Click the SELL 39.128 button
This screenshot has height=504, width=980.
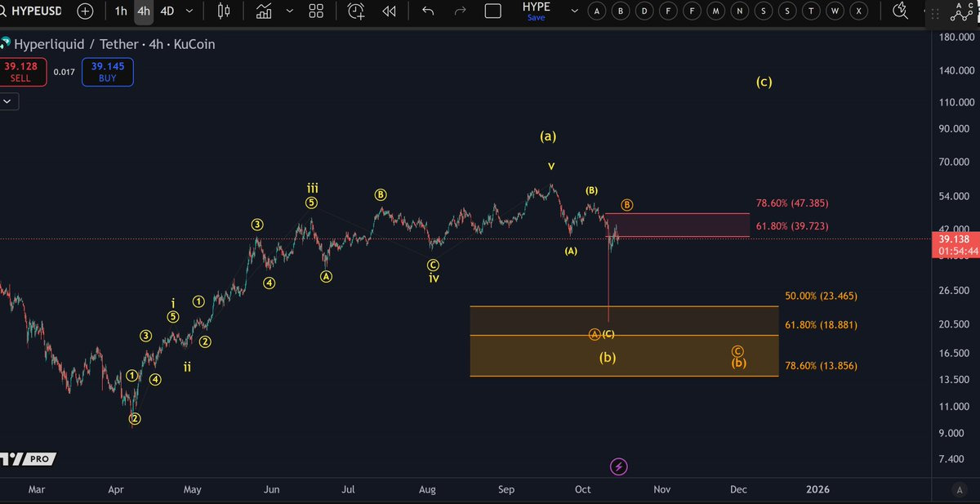click(x=20, y=72)
